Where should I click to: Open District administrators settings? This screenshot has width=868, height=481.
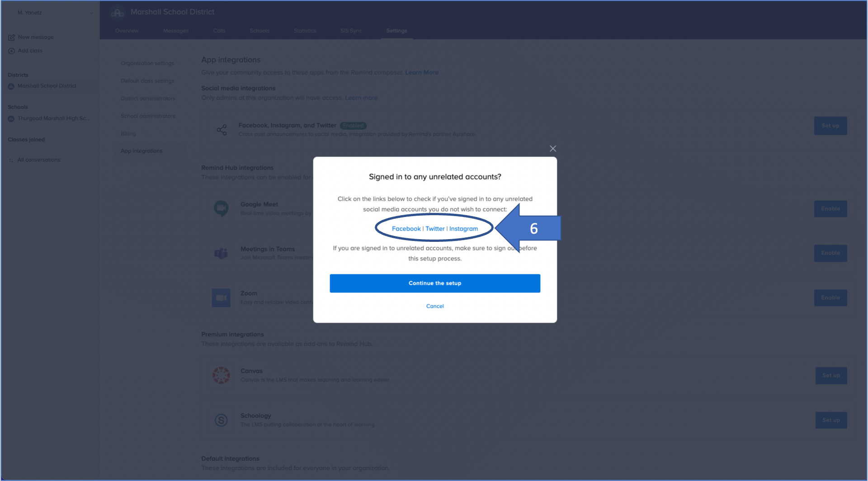[148, 99]
